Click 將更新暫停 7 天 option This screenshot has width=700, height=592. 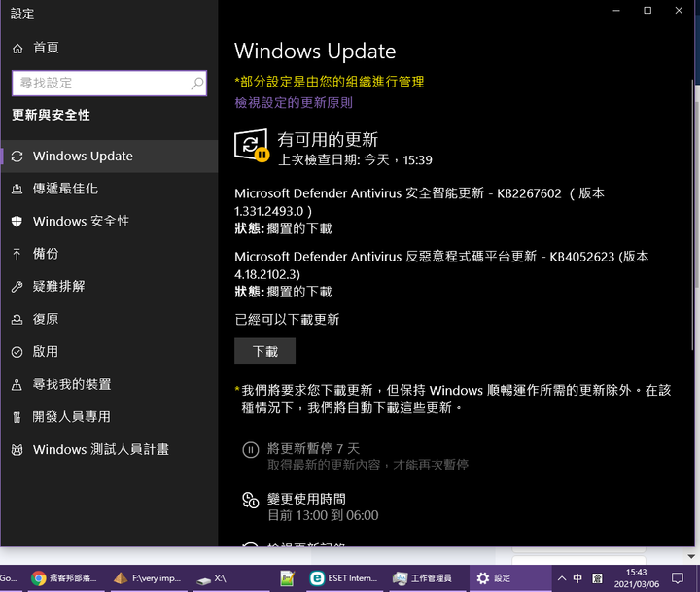tap(355, 456)
